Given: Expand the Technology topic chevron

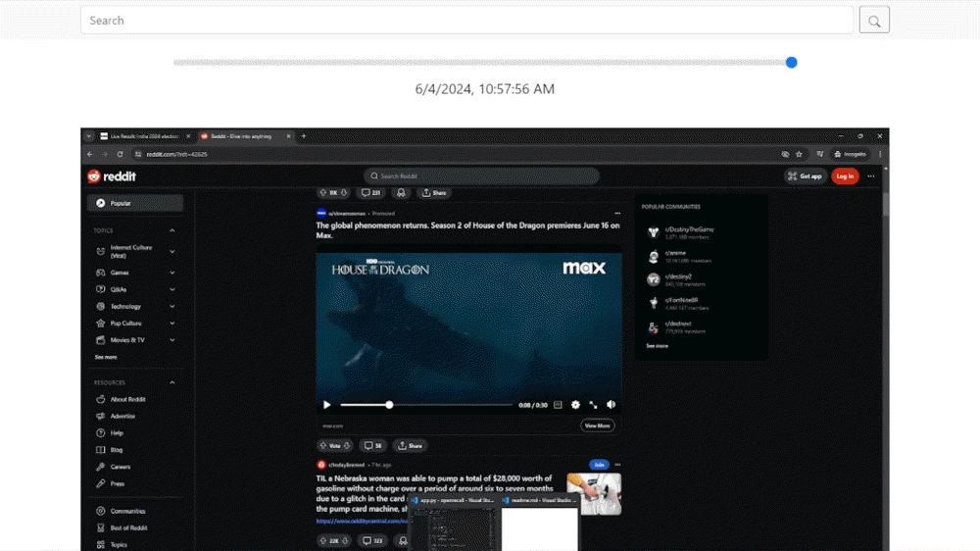Looking at the screenshot, I should [x=172, y=307].
